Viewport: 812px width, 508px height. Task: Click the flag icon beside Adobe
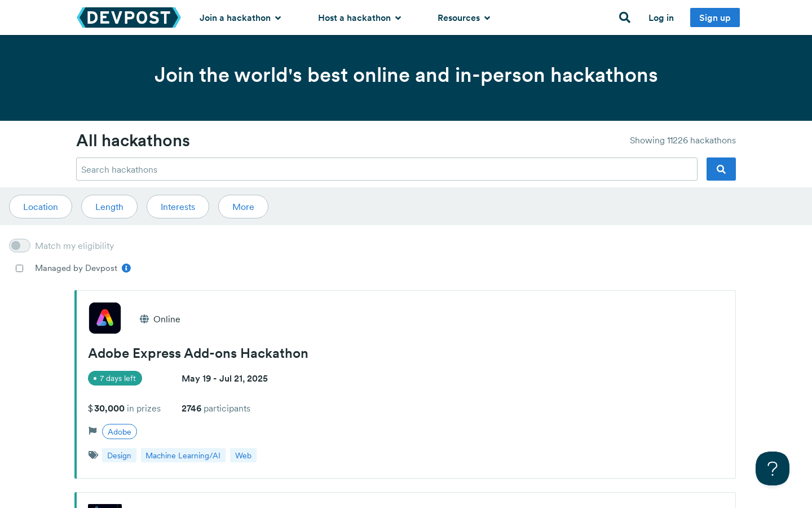(x=93, y=431)
